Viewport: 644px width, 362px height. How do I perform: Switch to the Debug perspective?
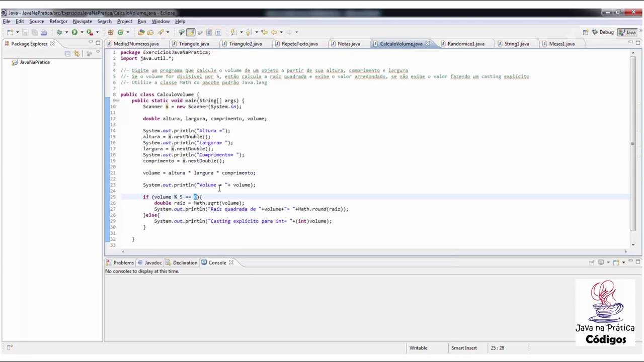coord(603,32)
